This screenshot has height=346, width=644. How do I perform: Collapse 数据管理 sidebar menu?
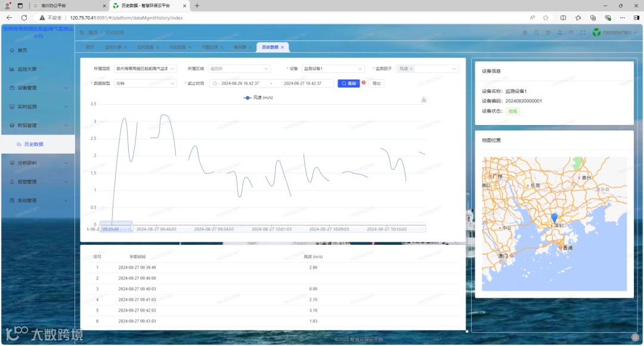[x=38, y=126]
